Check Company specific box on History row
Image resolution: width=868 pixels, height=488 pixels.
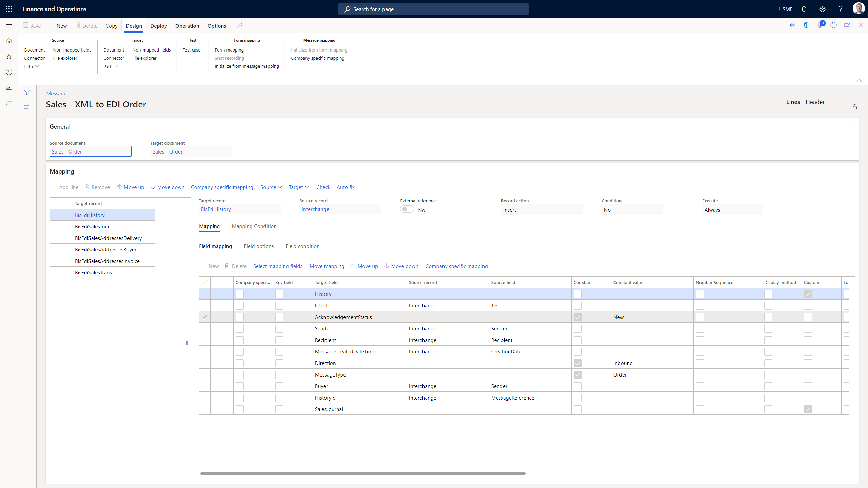coord(239,294)
